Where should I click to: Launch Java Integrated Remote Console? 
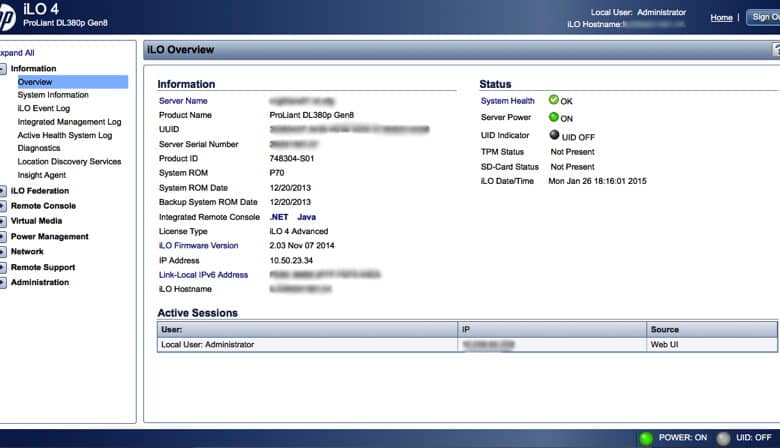(x=306, y=217)
